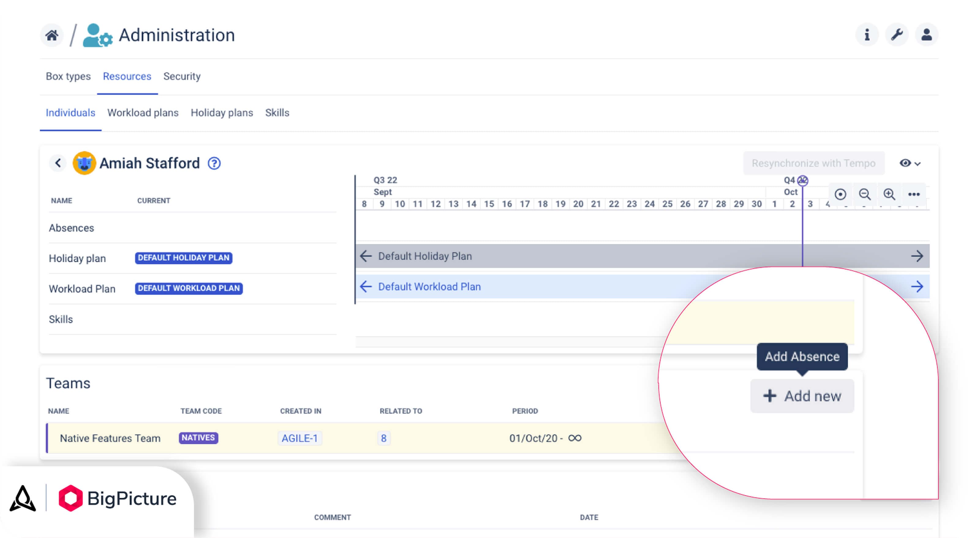Click day 15 in September timeline

point(489,204)
